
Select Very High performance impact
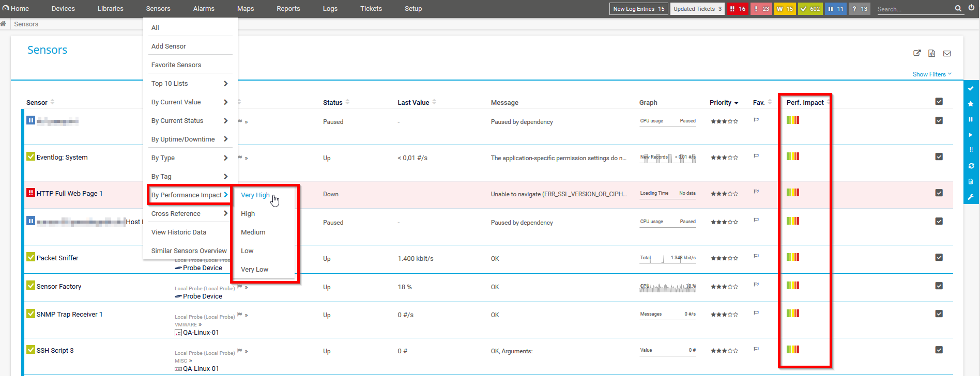coord(255,195)
